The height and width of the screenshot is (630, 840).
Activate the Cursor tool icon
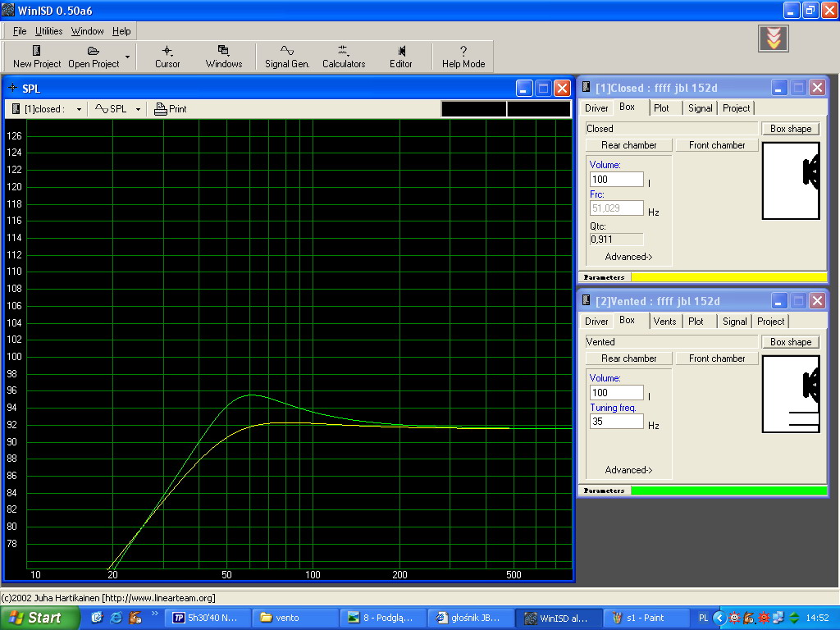pos(167,51)
